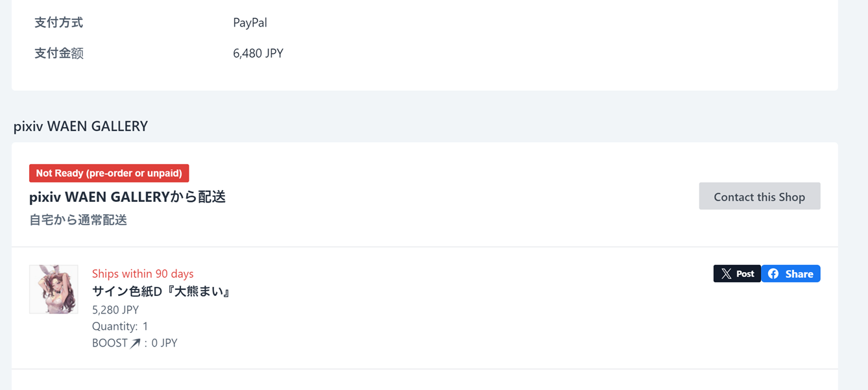Click the 支付方式 label
Viewport: 868px width, 390px height.
58,23
